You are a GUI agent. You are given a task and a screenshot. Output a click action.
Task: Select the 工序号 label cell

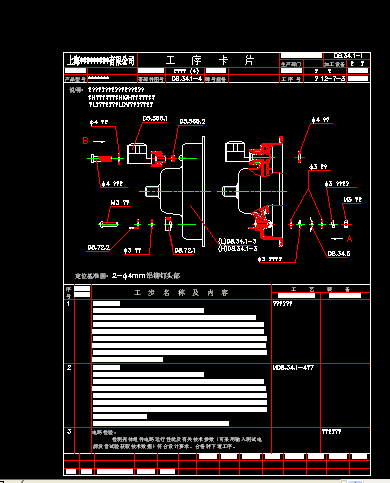tap(291, 79)
